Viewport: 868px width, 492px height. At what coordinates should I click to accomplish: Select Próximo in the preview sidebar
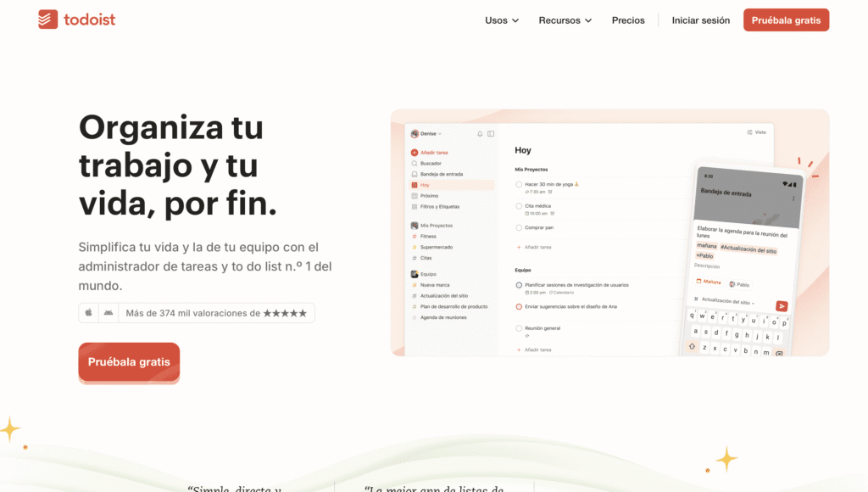click(x=425, y=196)
